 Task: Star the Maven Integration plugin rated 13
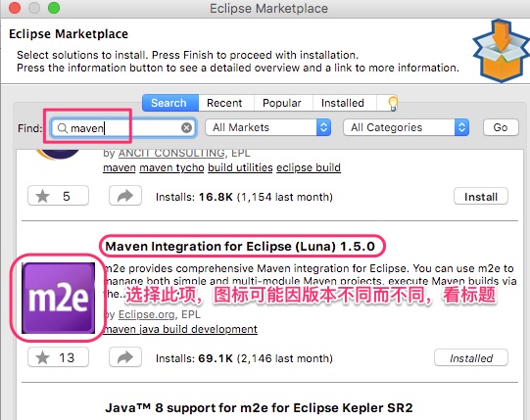(x=58, y=357)
